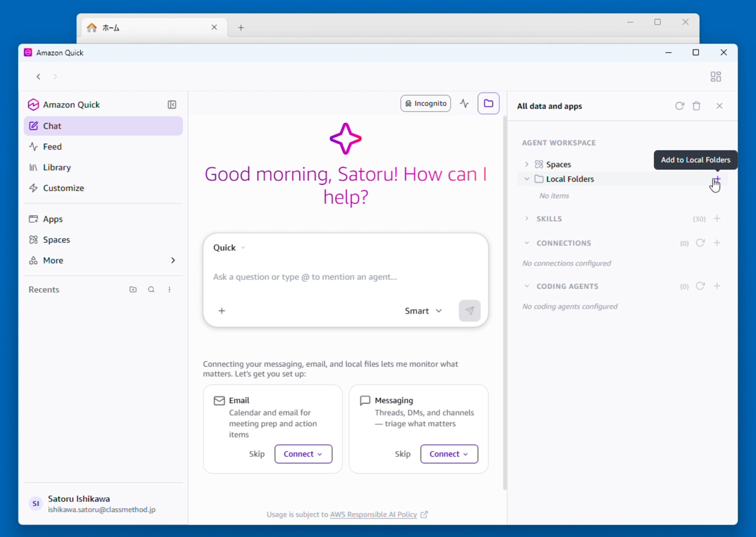The width and height of the screenshot is (756, 537).
Task: Click the Recents heading
Action: [44, 290]
